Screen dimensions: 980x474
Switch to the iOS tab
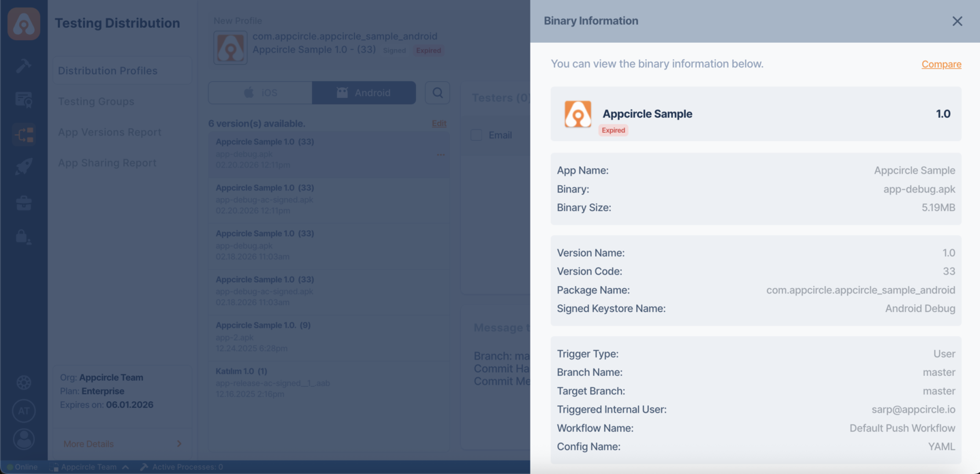pyautogui.click(x=259, y=92)
